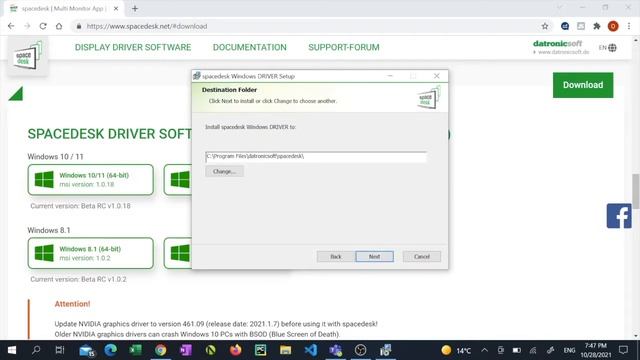The width and height of the screenshot is (640, 360).
Task: Click the install path field in Setup
Action: coord(316,157)
